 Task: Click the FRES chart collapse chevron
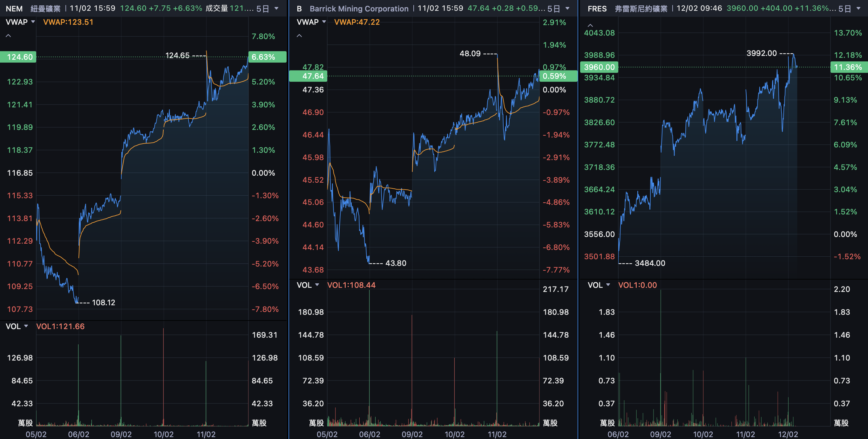(590, 25)
